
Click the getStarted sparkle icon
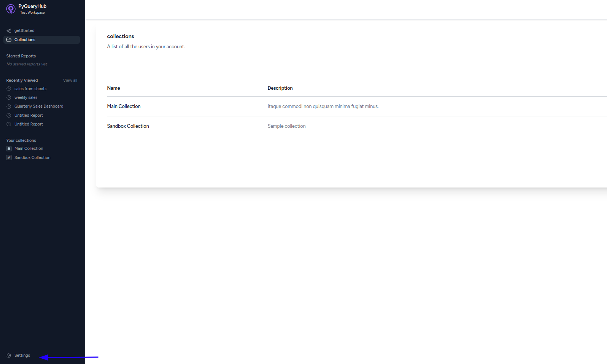pyautogui.click(x=9, y=31)
